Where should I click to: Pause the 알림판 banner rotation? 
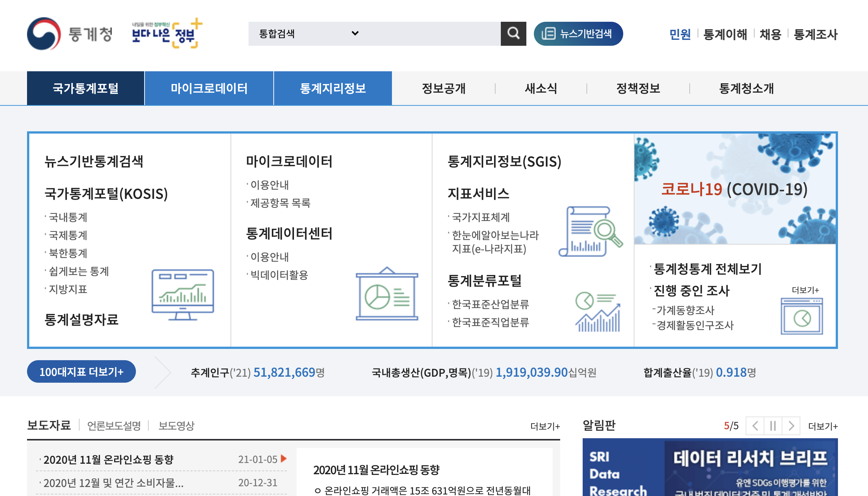[773, 426]
